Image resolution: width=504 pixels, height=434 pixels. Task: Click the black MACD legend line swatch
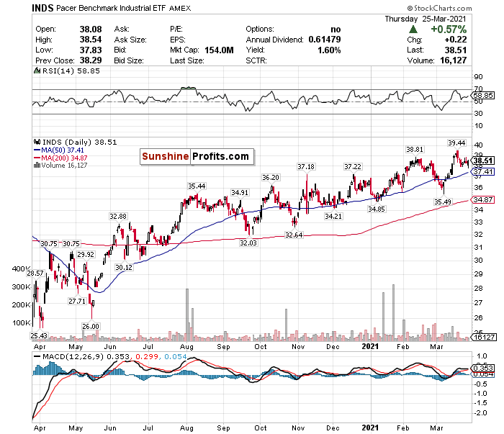click(x=37, y=356)
